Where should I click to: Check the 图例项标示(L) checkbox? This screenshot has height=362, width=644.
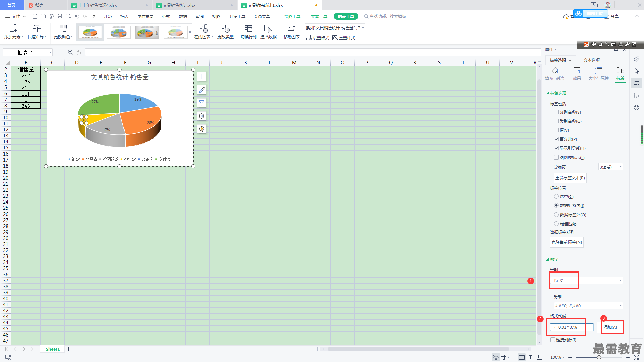[x=556, y=157]
